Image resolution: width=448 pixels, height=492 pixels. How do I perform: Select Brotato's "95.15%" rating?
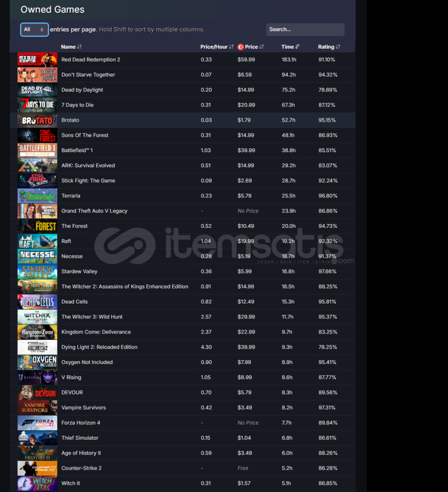click(327, 120)
